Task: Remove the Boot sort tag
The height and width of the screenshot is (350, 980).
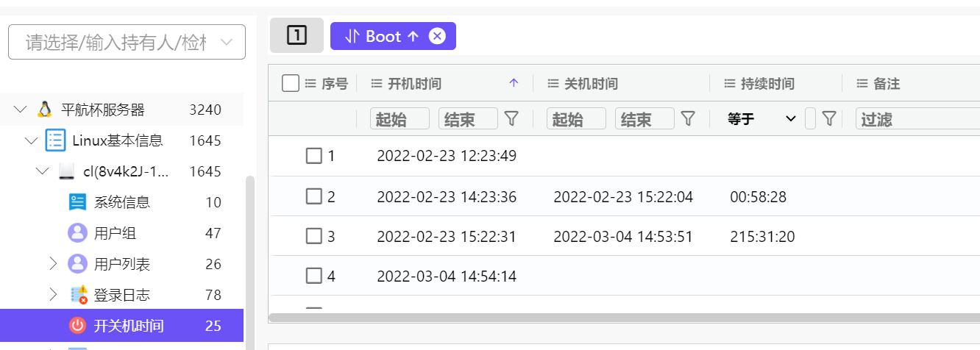Action: coord(437,36)
